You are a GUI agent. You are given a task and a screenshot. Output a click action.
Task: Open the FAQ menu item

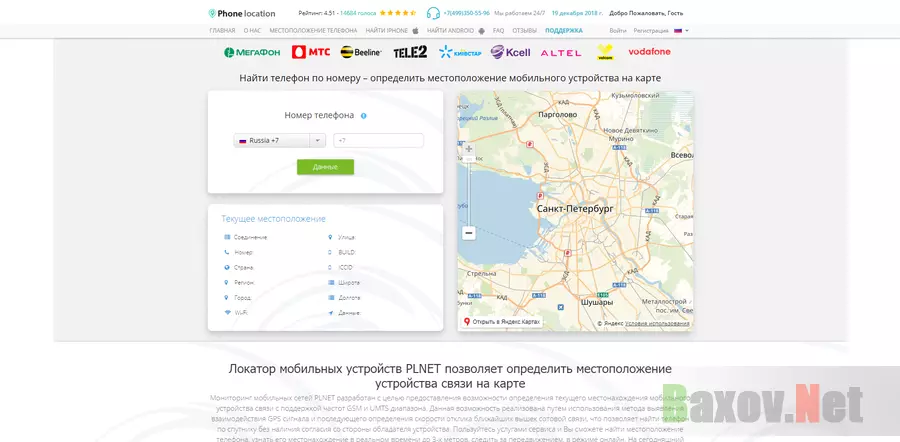[498, 30]
